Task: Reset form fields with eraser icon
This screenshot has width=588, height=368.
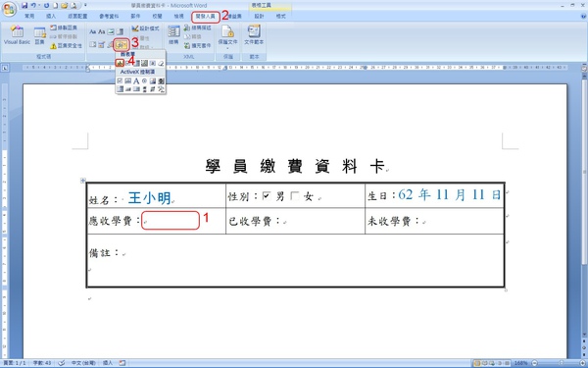Action: [161, 63]
